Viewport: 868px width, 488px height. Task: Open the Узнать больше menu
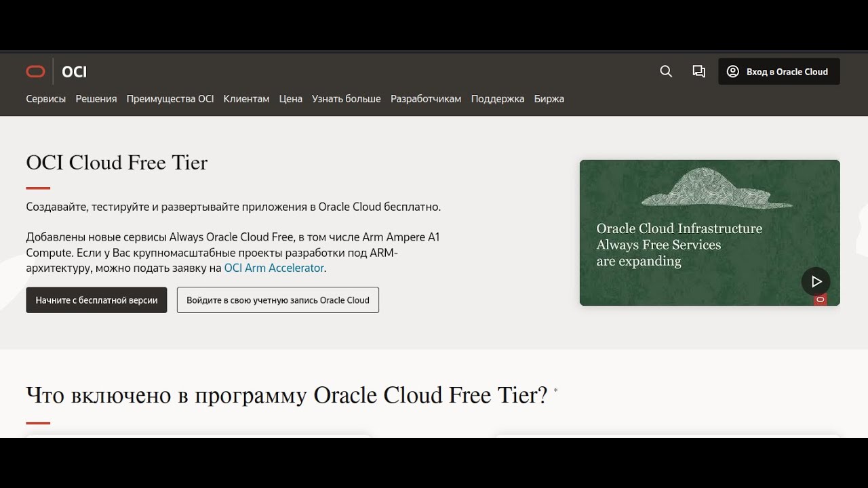pyautogui.click(x=347, y=99)
